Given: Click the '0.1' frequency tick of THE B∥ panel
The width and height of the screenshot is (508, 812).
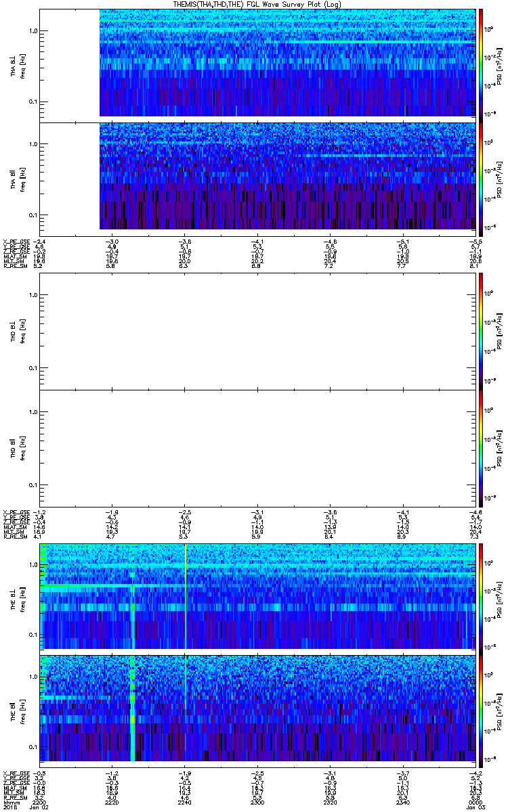Looking at the screenshot, I should coord(34,746).
